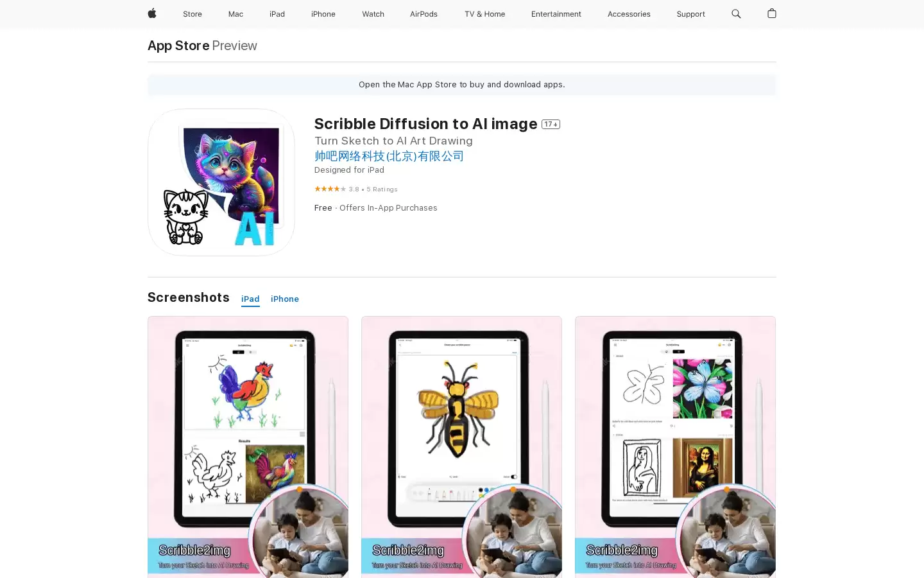The width and height of the screenshot is (924, 578).
Task: Switch to the iPhone screenshots tab
Action: (x=285, y=299)
